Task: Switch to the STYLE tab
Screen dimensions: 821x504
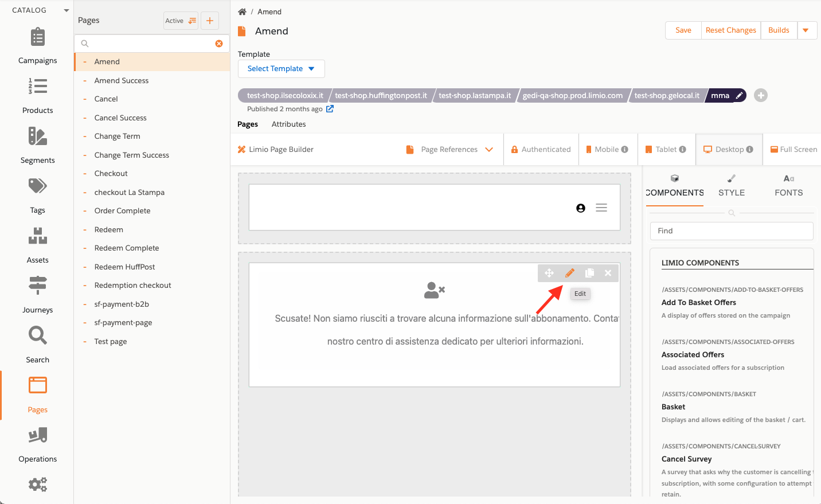Action: pos(732,186)
